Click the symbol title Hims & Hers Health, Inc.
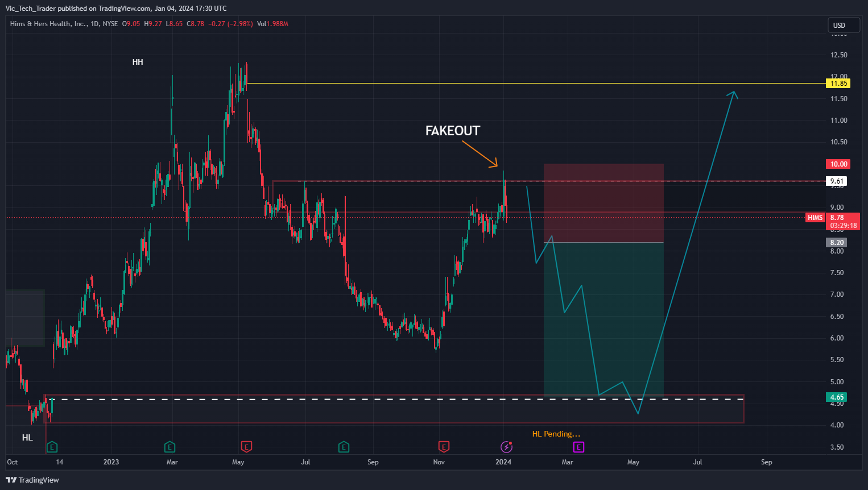The image size is (868, 490). (x=49, y=24)
